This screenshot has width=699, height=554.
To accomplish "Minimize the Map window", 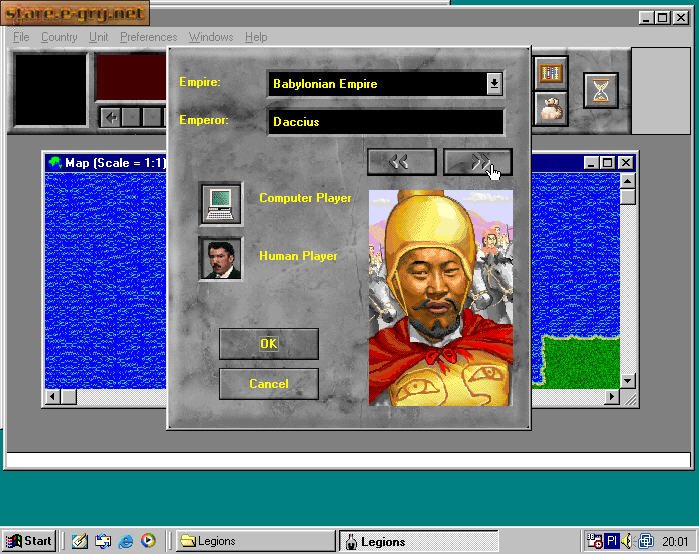I will tap(591, 163).
